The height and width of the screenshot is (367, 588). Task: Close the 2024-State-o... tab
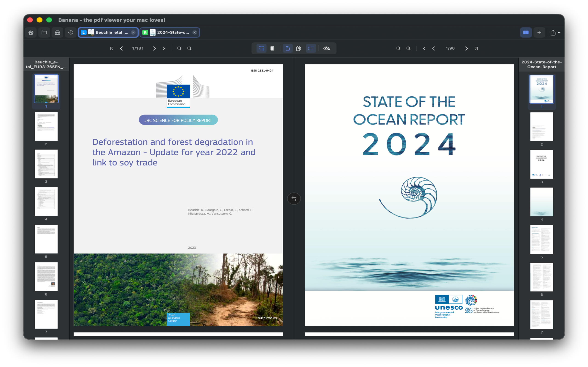click(x=195, y=33)
